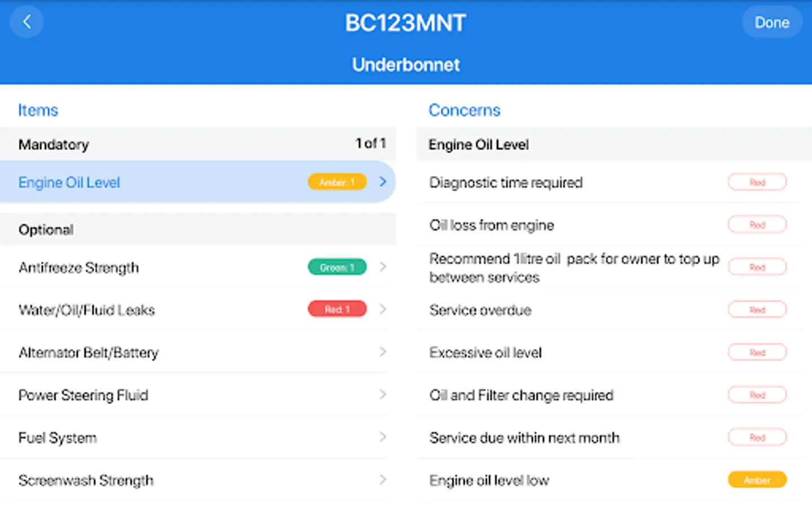Click the Amber: 1 badge on Engine Oil Level
The width and height of the screenshot is (812, 508).
(337, 182)
